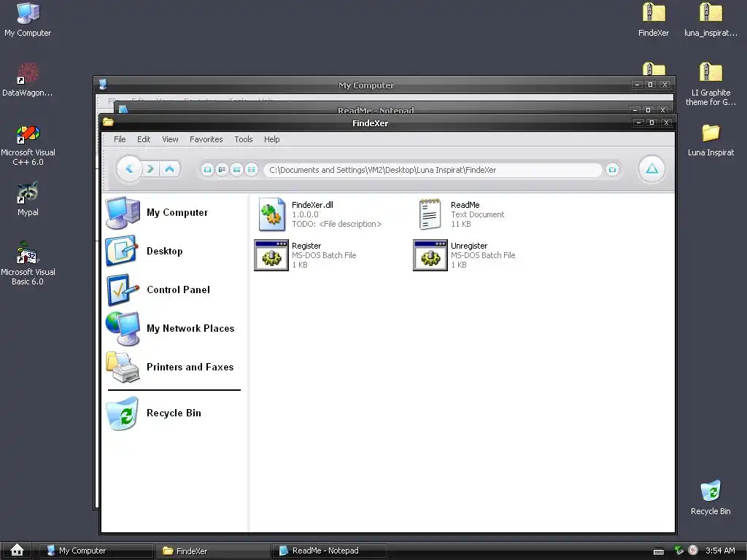Switch to ReadMe - Notepad taskbar button
This screenshot has width=747, height=560.
point(329,551)
